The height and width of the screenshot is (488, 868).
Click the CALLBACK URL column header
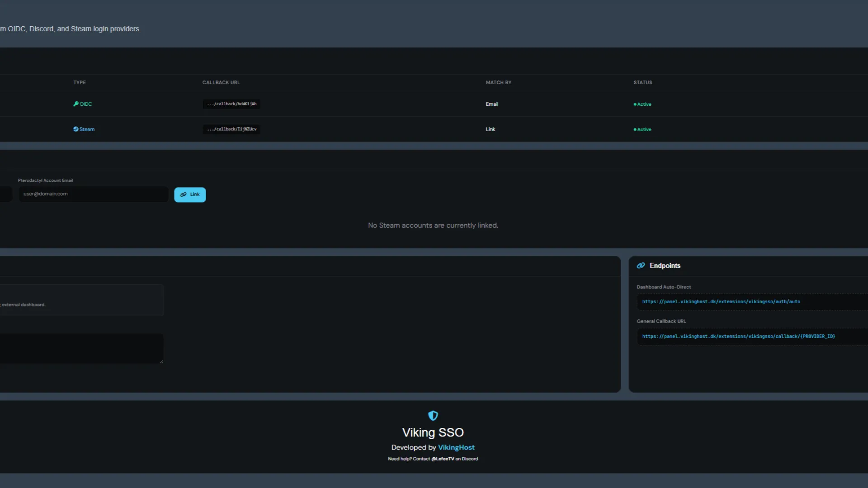221,83
